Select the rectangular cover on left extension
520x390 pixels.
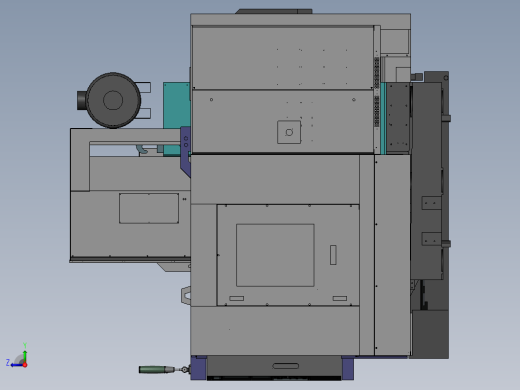pyautogui.click(x=149, y=208)
